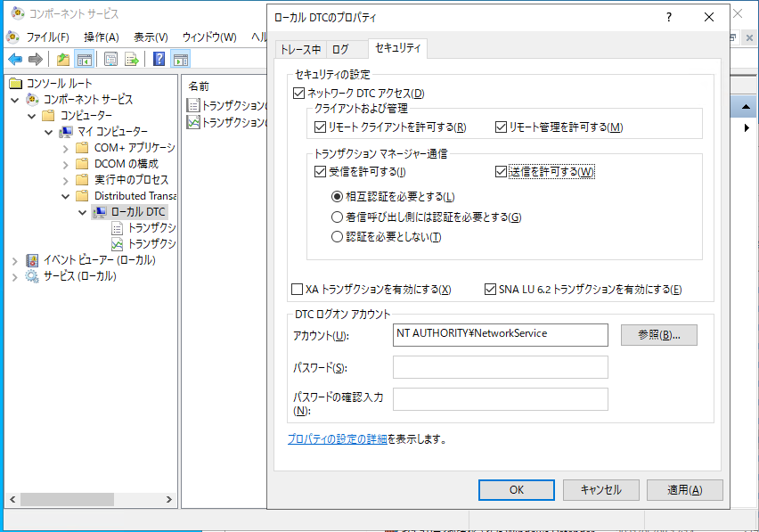Uncheck リモート管理を許可する checkbox
The image size is (759, 532).
point(501,127)
